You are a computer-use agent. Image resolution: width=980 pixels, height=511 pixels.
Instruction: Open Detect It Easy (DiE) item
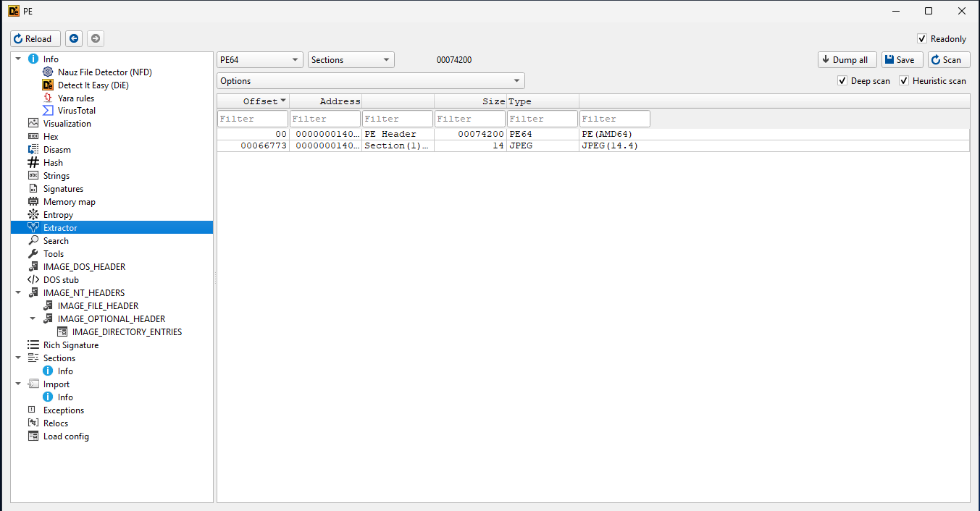93,85
